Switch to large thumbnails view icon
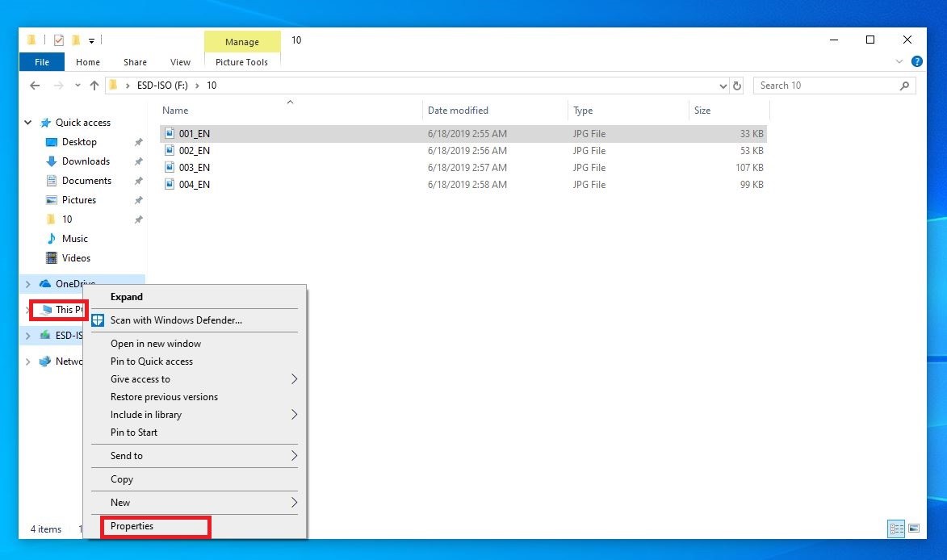Screen dimensions: 947x560 click(x=914, y=529)
